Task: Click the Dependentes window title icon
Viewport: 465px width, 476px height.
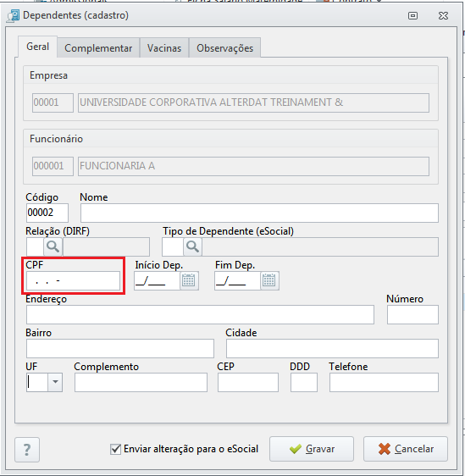Action: pyautogui.click(x=14, y=15)
